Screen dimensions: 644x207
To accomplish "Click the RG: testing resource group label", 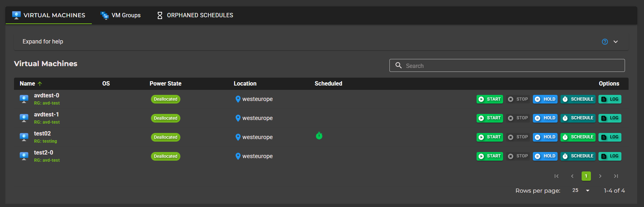I will pyautogui.click(x=46, y=141).
